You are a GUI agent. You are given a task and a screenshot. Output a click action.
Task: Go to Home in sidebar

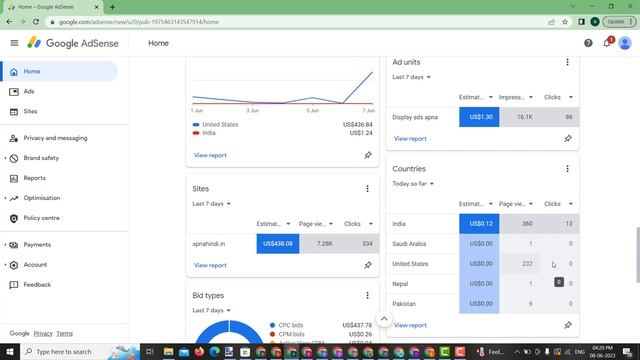[x=59, y=71]
